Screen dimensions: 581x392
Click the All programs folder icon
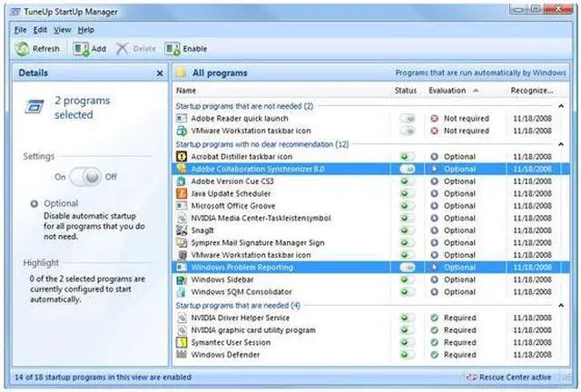[182, 73]
